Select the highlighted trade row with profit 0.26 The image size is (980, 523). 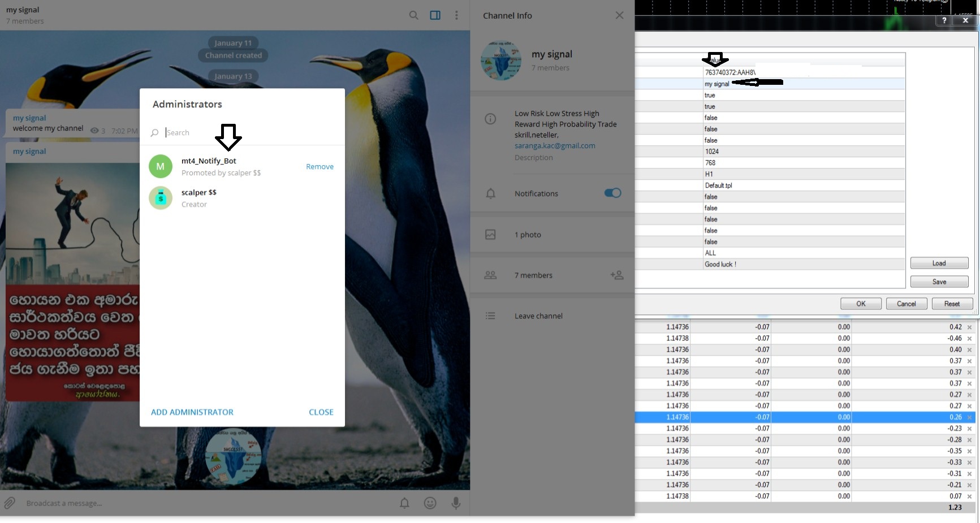[x=805, y=417]
